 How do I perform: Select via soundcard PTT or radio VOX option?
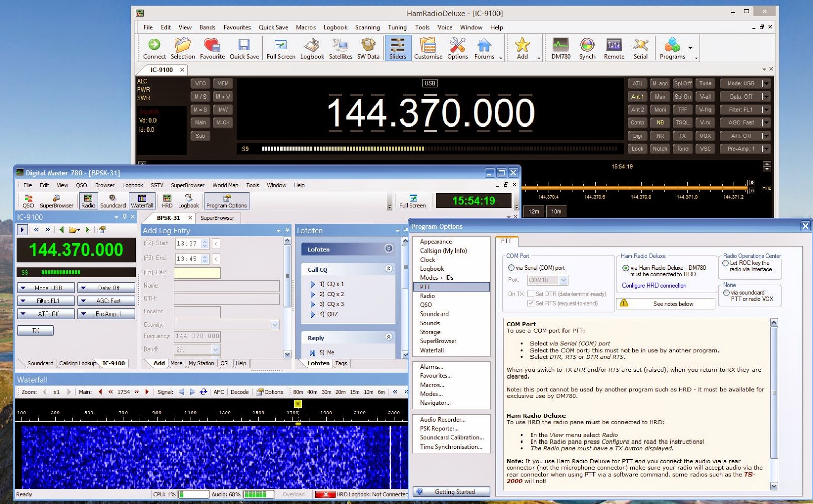point(726,293)
